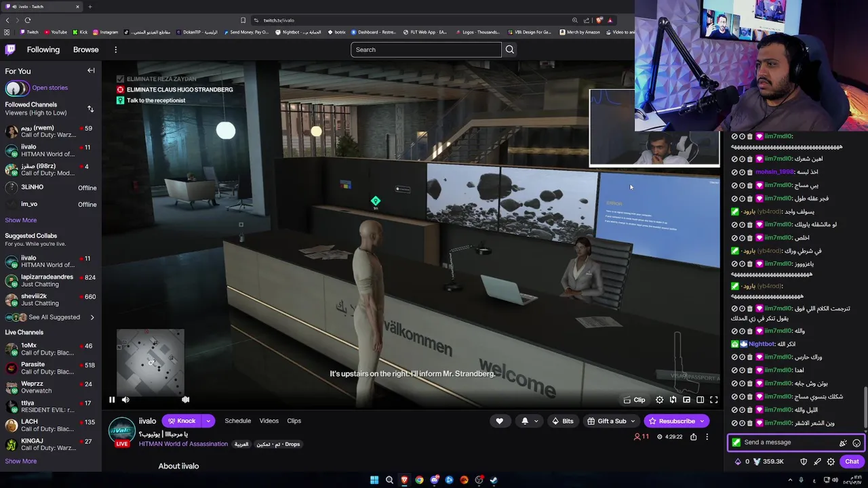Open the i98rz followed channel

point(50,169)
